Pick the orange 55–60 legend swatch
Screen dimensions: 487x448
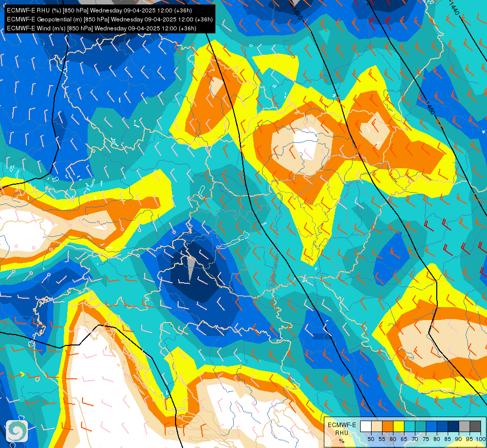pos(388,426)
